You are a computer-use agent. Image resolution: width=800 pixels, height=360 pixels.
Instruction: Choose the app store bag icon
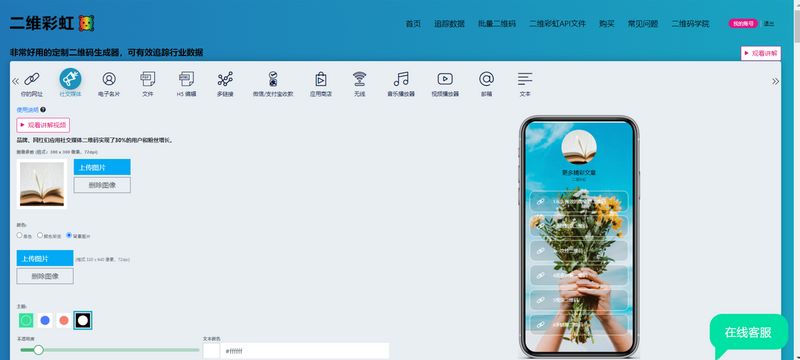click(x=320, y=79)
